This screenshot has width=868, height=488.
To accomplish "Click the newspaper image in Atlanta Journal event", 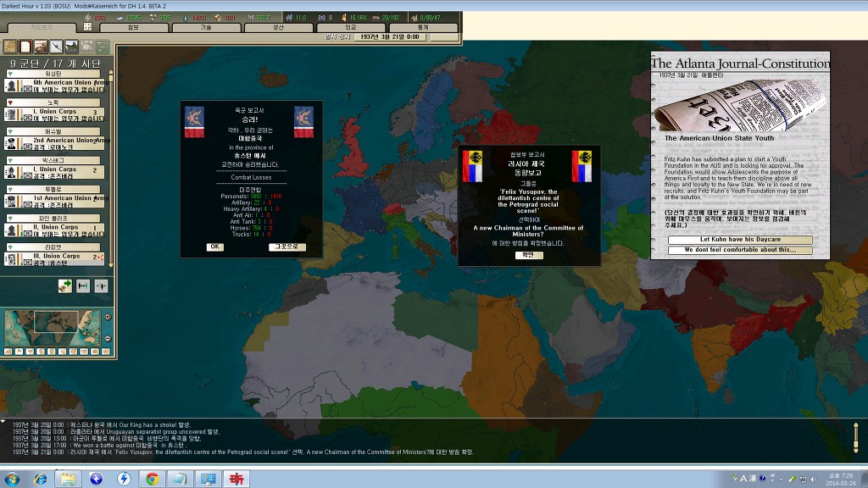I will 740,104.
